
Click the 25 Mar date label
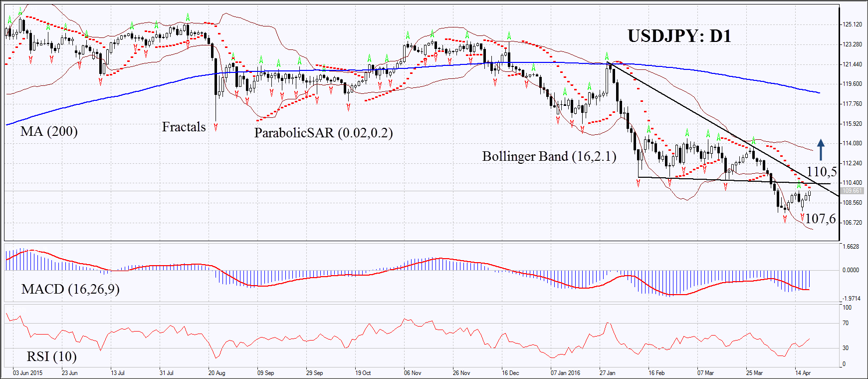[754, 373]
